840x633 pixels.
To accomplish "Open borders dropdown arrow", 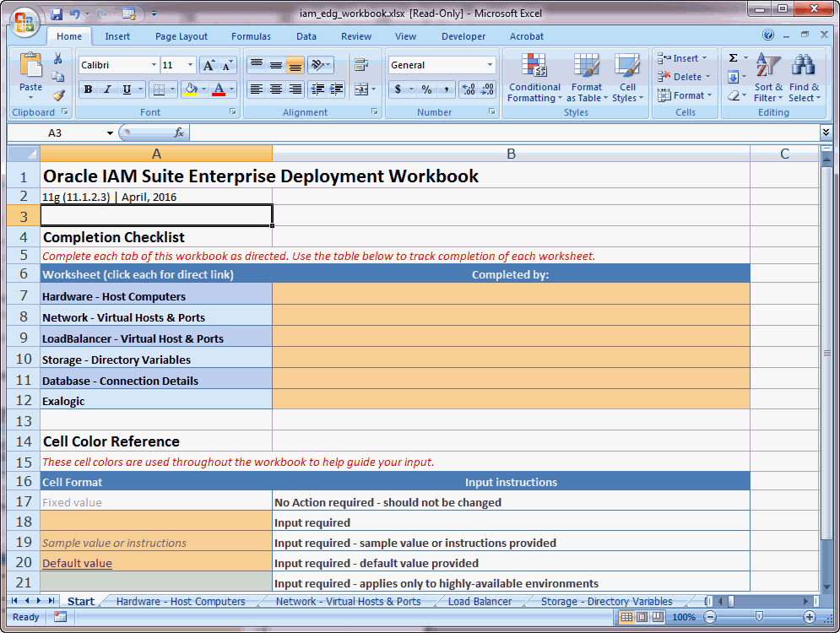I will coord(172,89).
